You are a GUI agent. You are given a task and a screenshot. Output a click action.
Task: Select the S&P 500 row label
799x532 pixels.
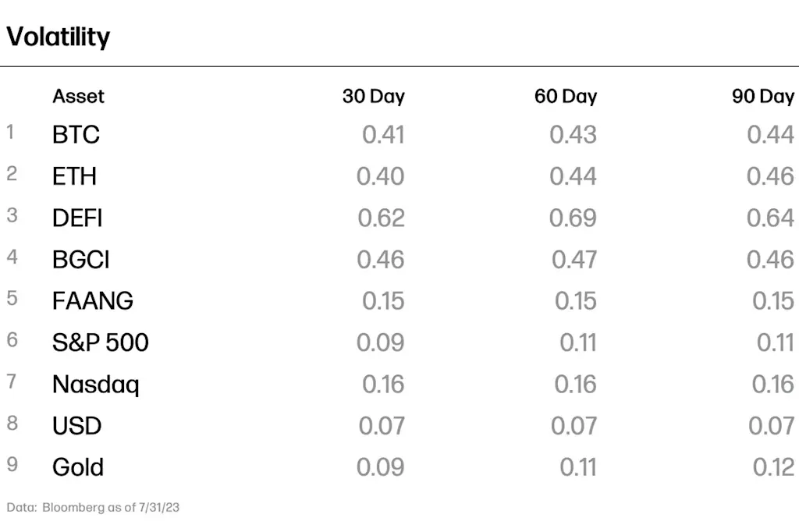point(100,342)
